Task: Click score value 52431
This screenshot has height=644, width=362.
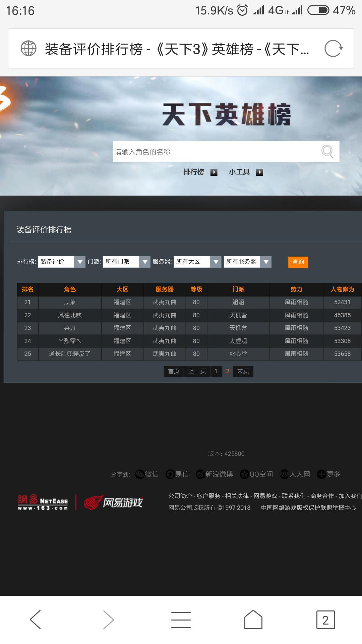Action: tap(342, 302)
